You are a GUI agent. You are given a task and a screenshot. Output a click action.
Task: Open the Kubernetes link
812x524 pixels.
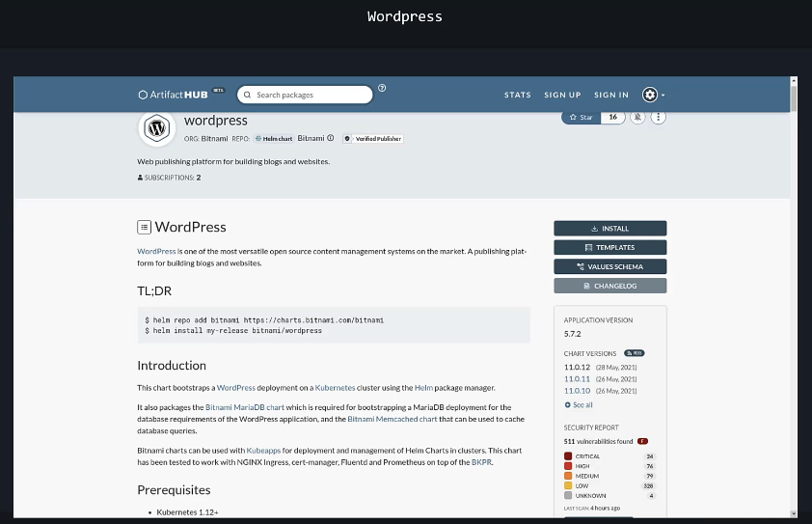[335, 388]
